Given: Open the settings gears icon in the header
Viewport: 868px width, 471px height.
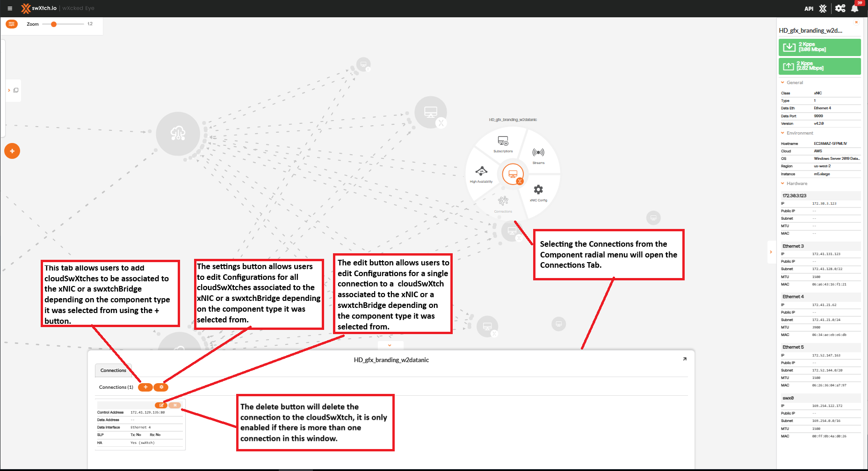Looking at the screenshot, I should click(x=840, y=8).
